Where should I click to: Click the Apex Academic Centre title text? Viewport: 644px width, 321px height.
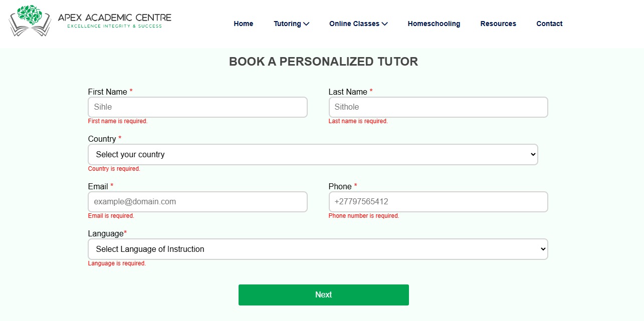tap(114, 18)
